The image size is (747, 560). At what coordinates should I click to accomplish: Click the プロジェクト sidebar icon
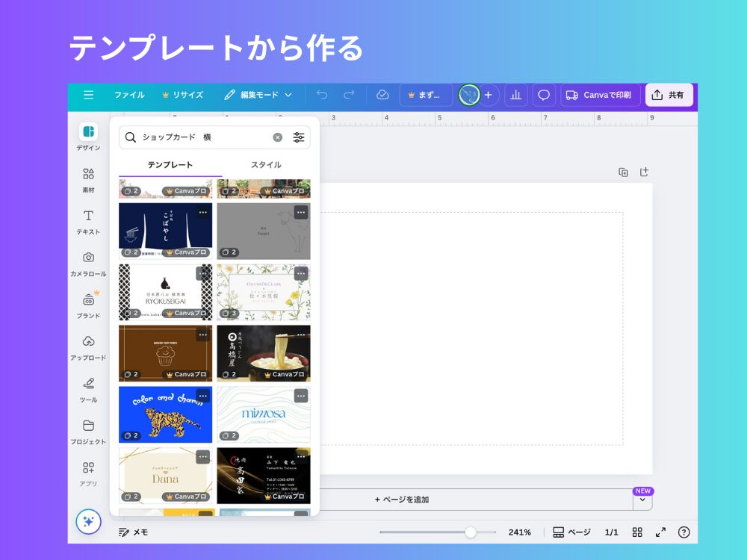(89, 427)
